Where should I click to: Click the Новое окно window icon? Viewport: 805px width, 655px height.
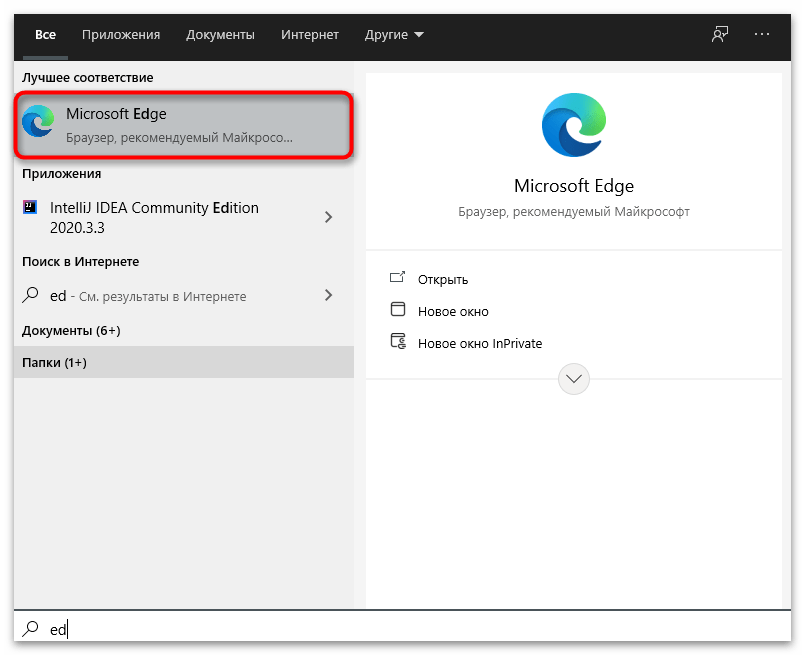click(x=398, y=311)
